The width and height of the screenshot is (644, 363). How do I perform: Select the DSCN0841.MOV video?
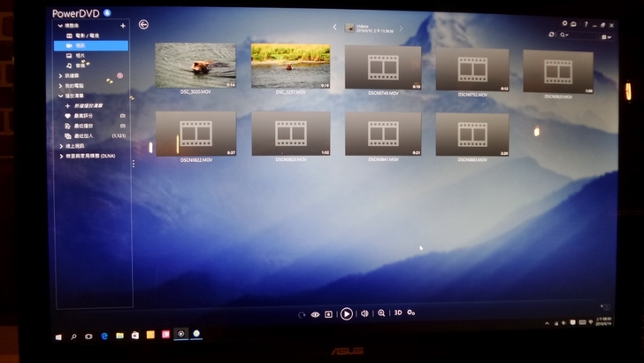pos(383,134)
